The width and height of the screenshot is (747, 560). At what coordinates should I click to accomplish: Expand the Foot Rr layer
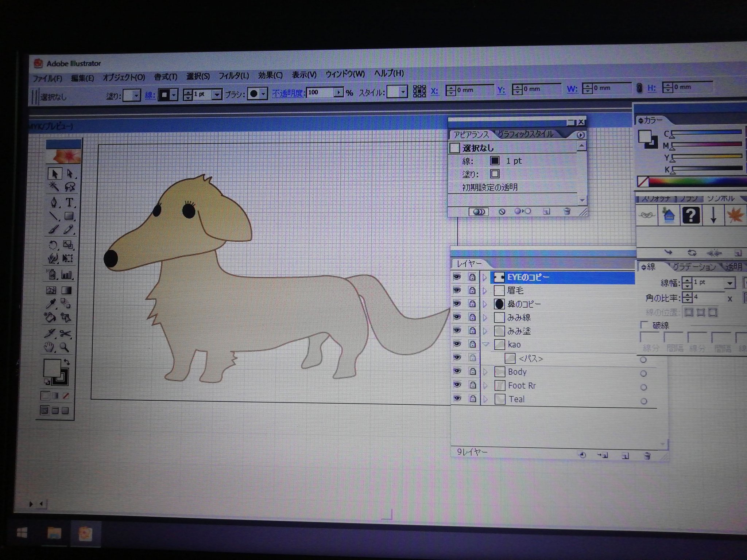[x=485, y=385]
